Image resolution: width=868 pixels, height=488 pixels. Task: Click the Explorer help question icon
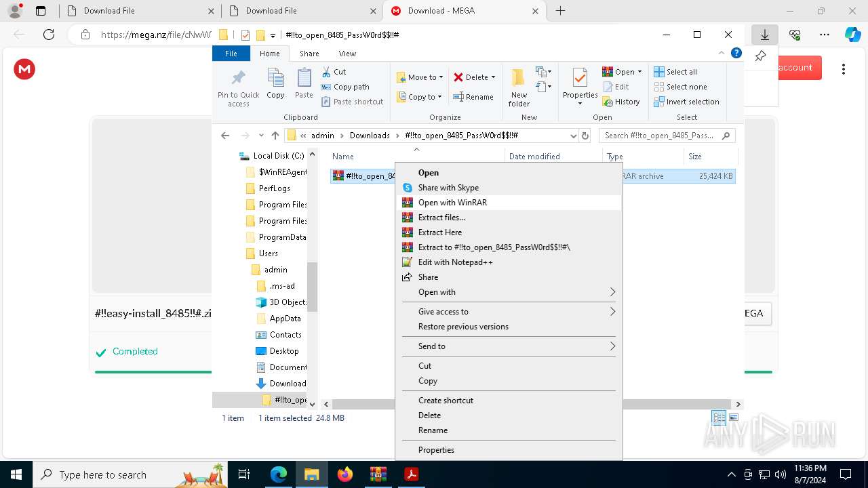pos(736,53)
